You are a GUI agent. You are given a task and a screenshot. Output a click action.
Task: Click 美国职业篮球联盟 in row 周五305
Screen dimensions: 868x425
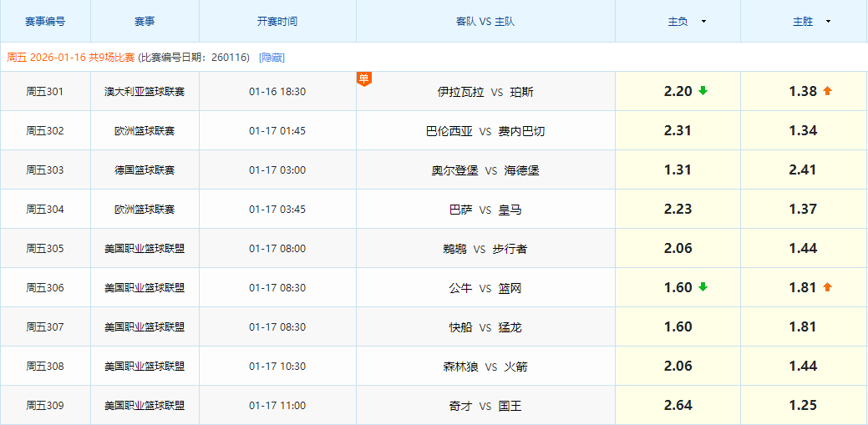(145, 249)
